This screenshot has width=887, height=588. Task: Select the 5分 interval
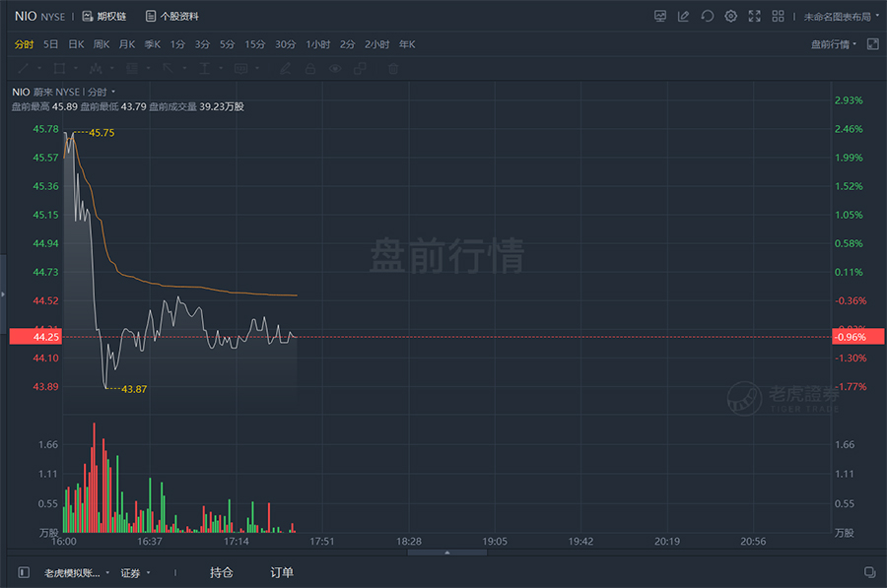[228, 44]
